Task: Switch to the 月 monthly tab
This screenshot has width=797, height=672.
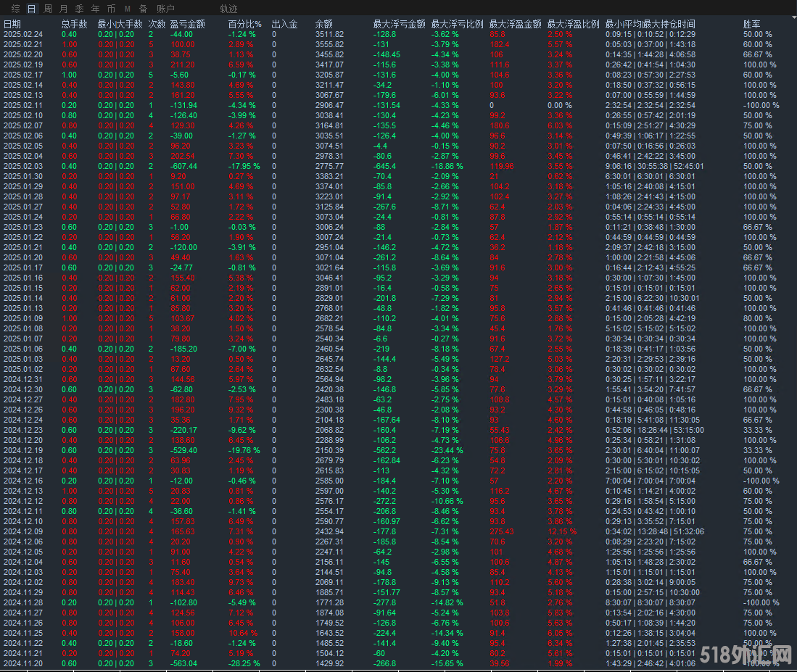Action: (x=64, y=9)
